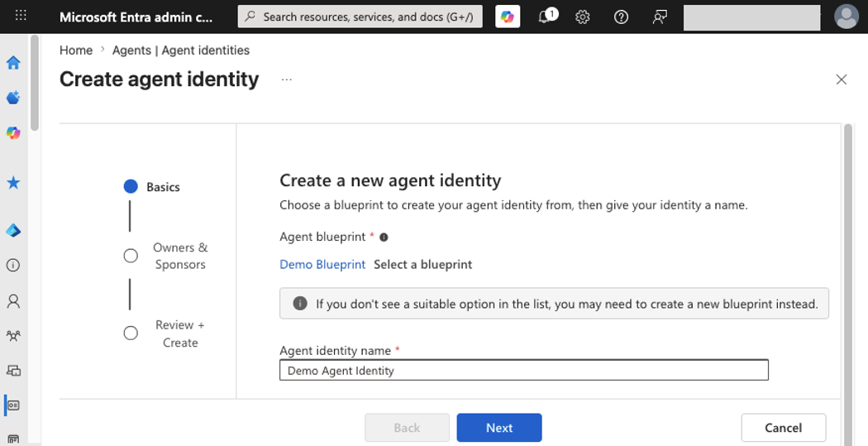The height and width of the screenshot is (446, 868).
Task: Open the ellipsis more options menu
Action: pyautogui.click(x=286, y=79)
